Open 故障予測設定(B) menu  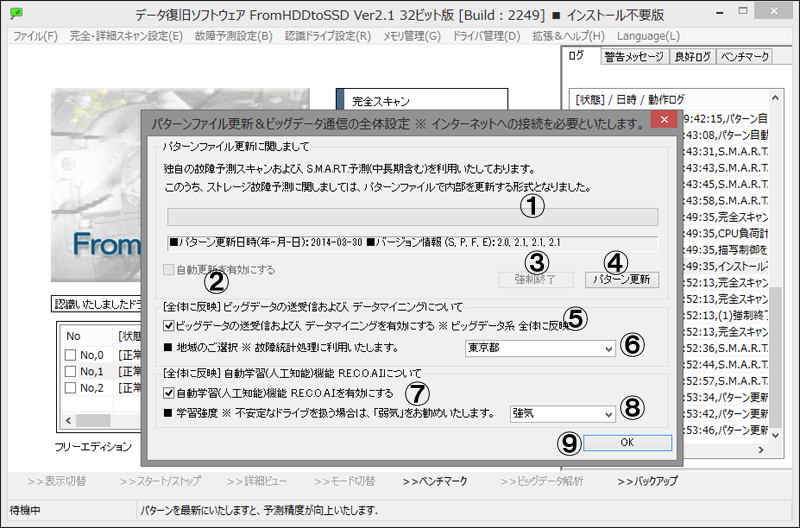click(234, 36)
